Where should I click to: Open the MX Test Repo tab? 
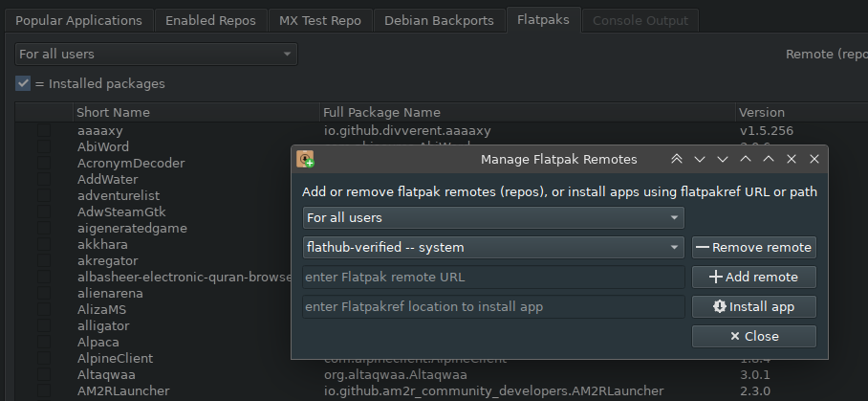click(320, 21)
